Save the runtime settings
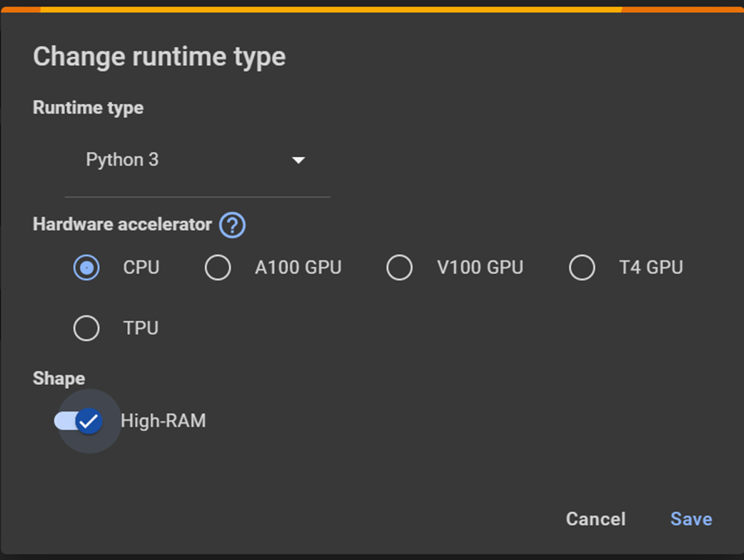The width and height of the screenshot is (744, 560). pos(690,519)
